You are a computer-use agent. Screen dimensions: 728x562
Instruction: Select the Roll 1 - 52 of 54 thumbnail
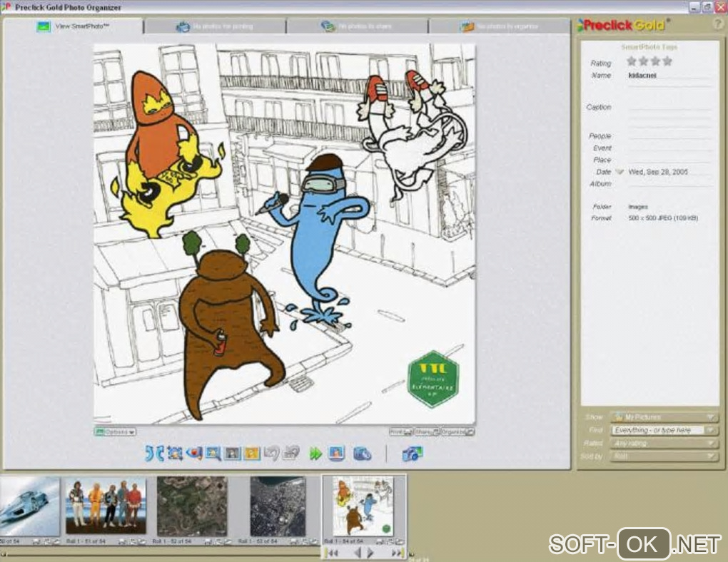(192, 506)
